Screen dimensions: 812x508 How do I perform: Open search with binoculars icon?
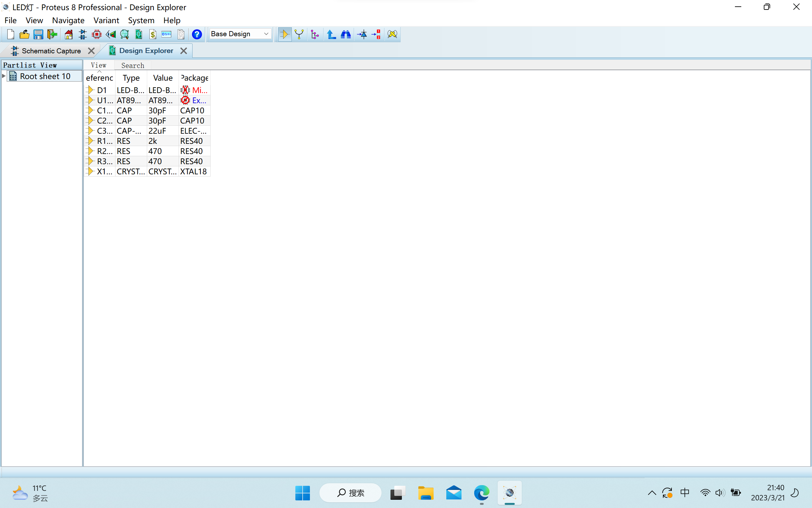click(x=346, y=34)
